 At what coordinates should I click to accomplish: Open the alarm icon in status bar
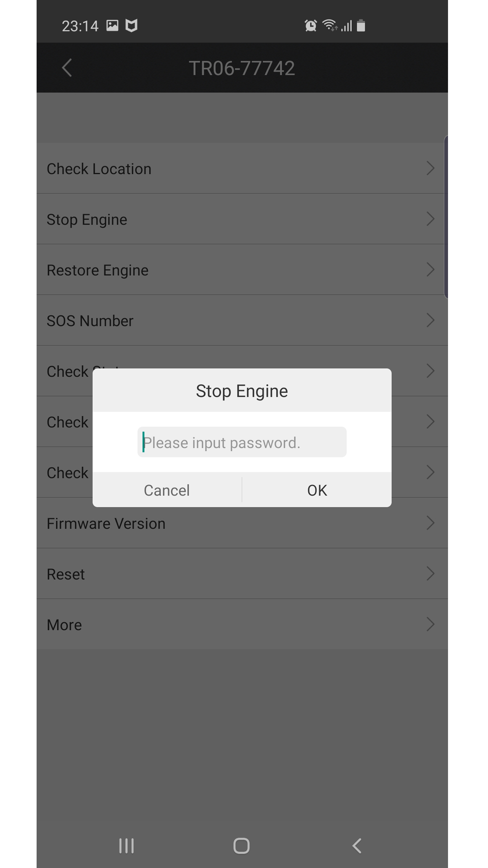310,25
